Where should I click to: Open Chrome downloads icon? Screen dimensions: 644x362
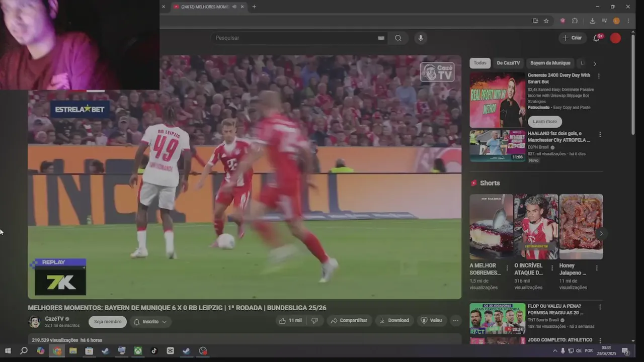coord(592,21)
